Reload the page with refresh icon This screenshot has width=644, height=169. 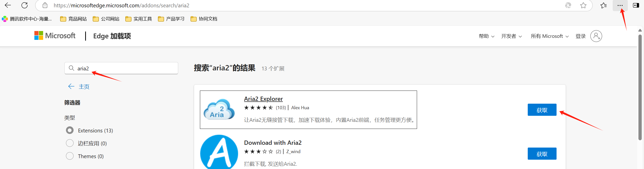[x=25, y=5]
